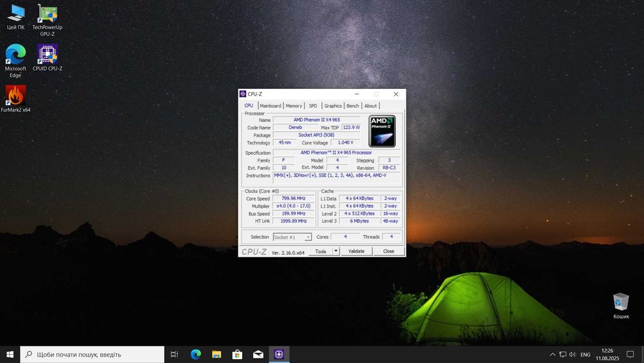Image resolution: width=644 pixels, height=363 pixels.
Task: Click the 'RB-C3' revision value
Action: pyautogui.click(x=389, y=168)
